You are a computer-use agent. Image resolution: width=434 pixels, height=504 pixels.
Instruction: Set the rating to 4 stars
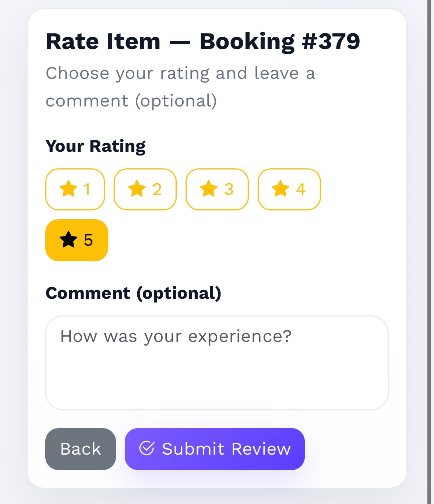click(x=289, y=189)
